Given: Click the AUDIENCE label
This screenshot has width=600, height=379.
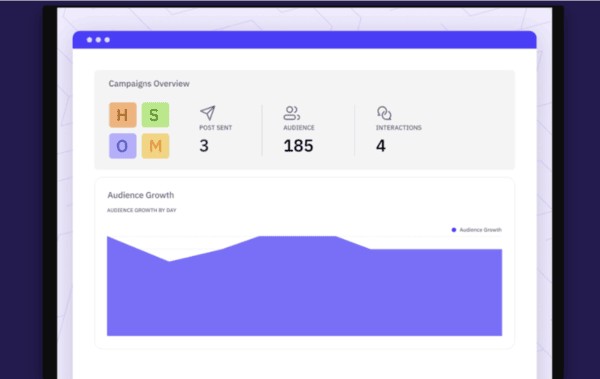Looking at the screenshot, I should tap(299, 128).
